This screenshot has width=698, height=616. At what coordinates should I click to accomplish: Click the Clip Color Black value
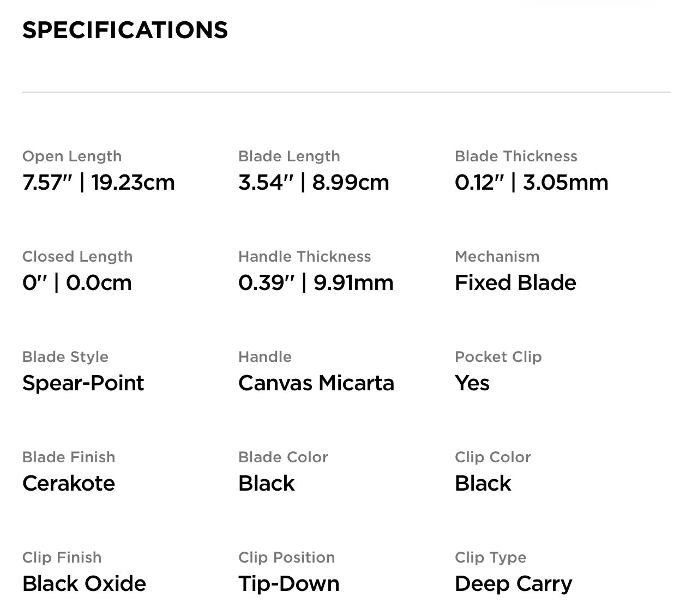[483, 484]
